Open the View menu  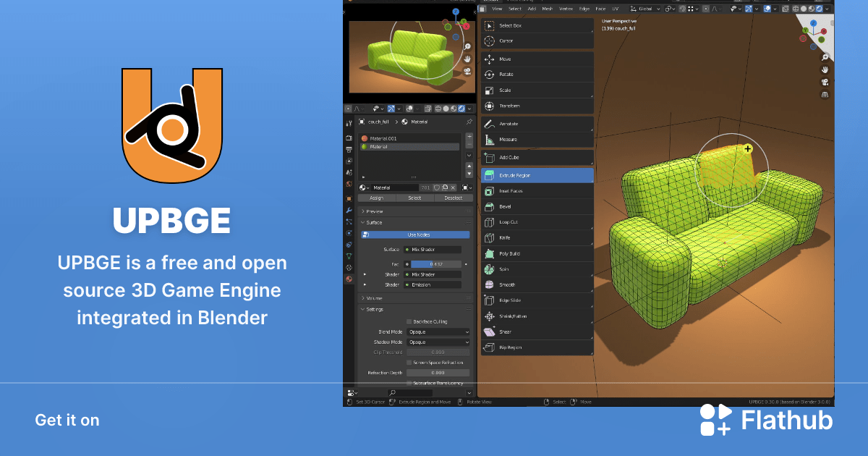[497, 9]
